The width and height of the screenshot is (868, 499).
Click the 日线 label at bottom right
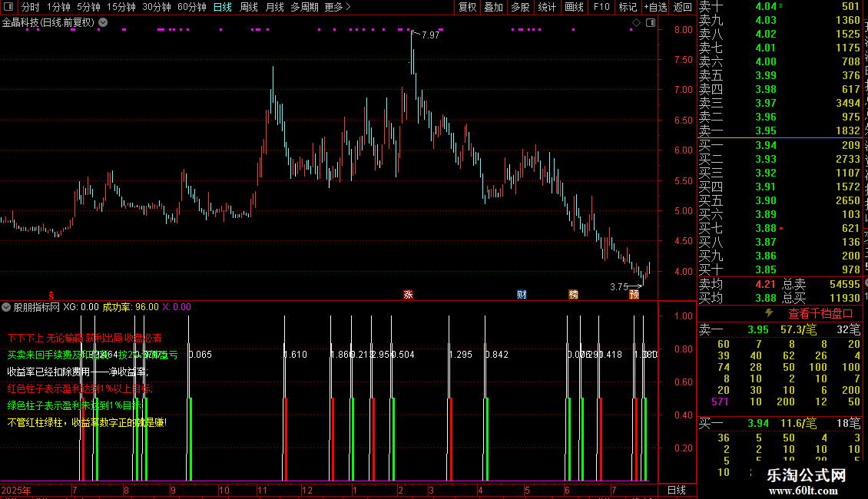point(677,490)
